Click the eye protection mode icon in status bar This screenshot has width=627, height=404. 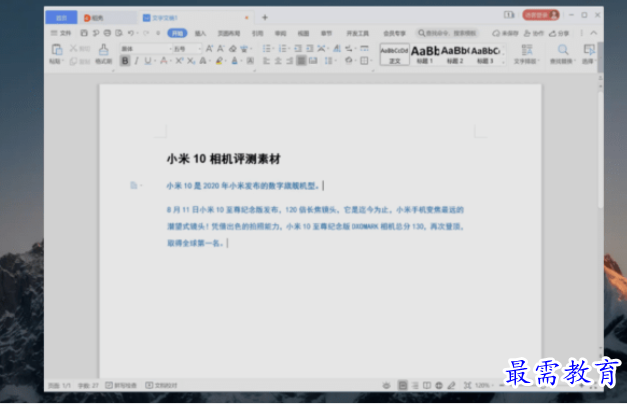pyautogui.click(x=386, y=386)
